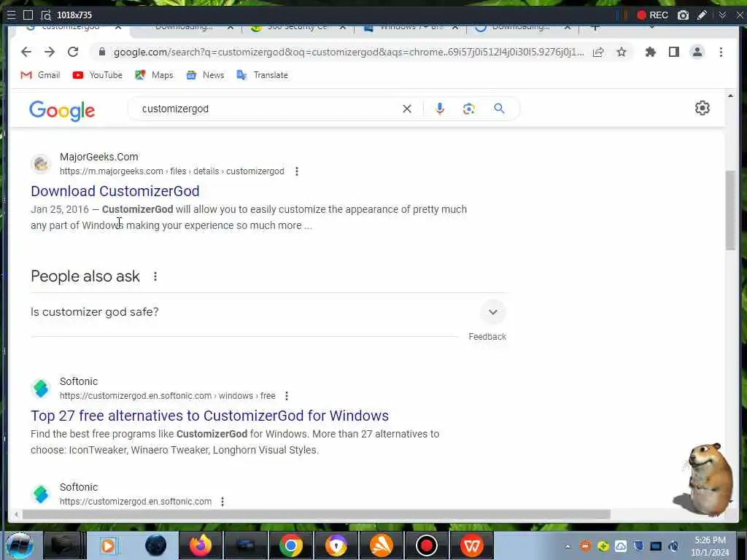The image size is (747, 560).
Task: Click the horizontal page scrollbar thumb
Action: tap(317, 515)
